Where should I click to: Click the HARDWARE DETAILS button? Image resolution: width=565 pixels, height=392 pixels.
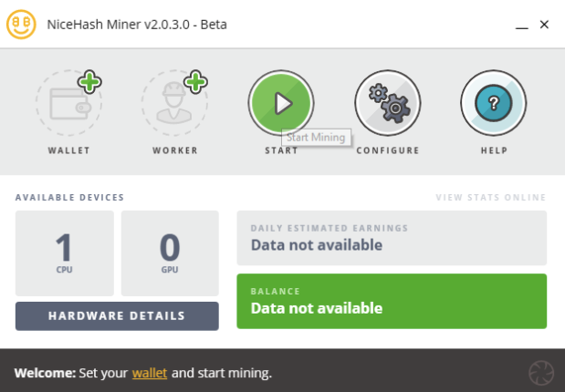(x=117, y=316)
